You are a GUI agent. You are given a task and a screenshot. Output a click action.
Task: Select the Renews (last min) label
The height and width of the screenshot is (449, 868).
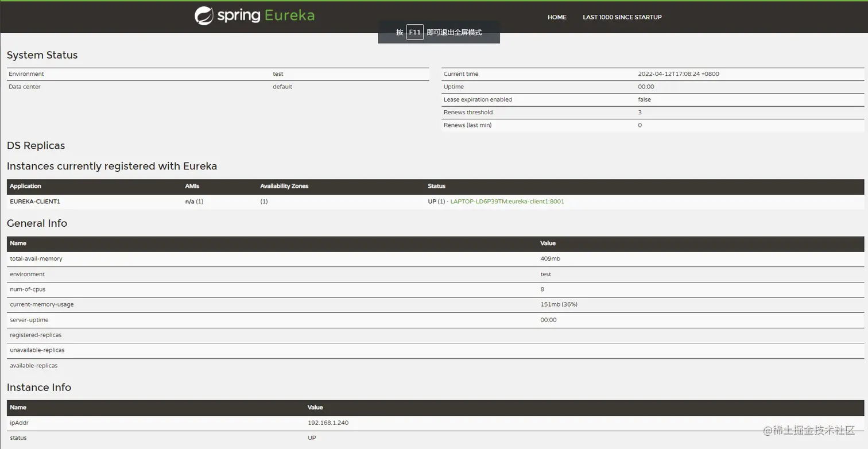[x=467, y=125]
